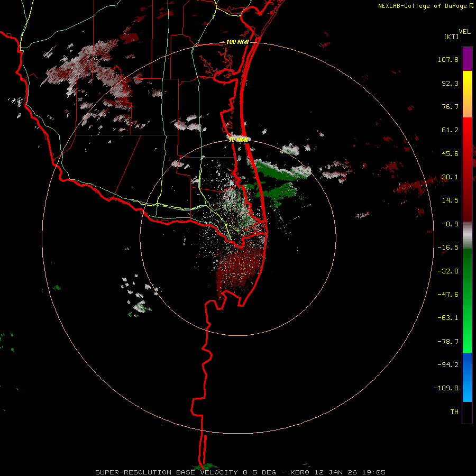Select the -109.8 value on velocity scale
This screenshot has width=476, height=476.
click(x=446, y=388)
